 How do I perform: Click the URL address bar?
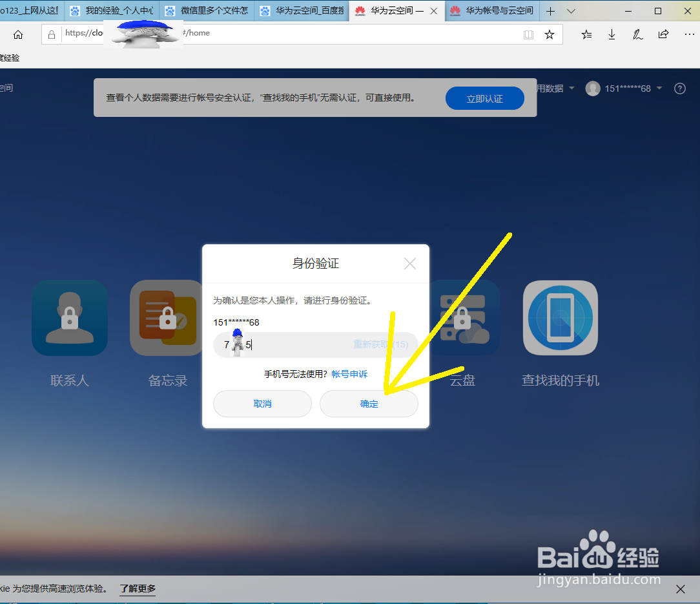pyautogui.click(x=302, y=34)
